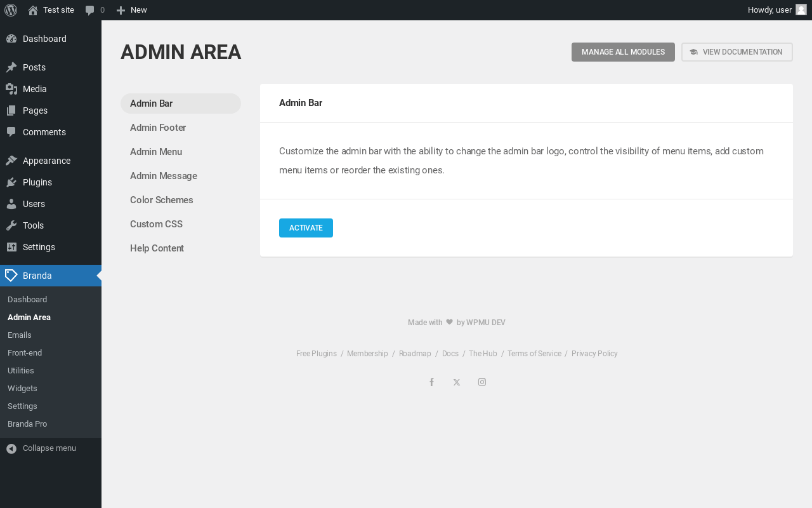Click the Appearance paintbrush icon
The height and width of the screenshot is (508, 812).
[11, 161]
